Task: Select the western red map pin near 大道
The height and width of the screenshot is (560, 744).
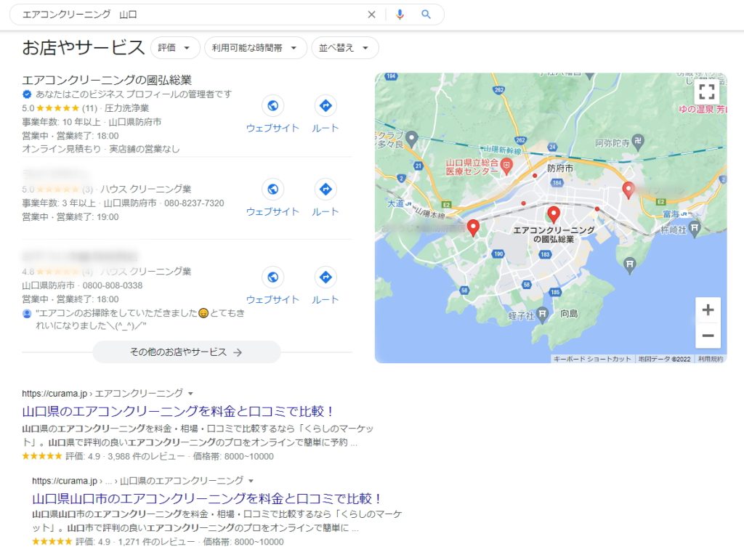Action: 472,227
